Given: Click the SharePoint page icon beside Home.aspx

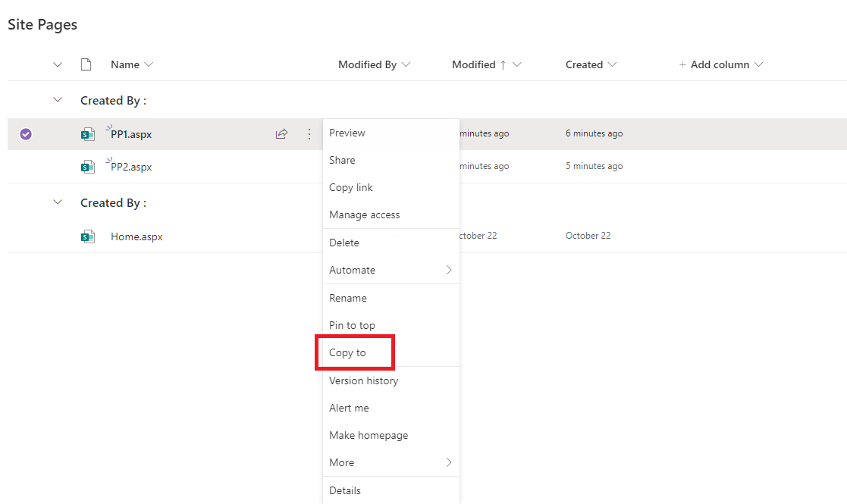Looking at the screenshot, I should click(87, 236).
